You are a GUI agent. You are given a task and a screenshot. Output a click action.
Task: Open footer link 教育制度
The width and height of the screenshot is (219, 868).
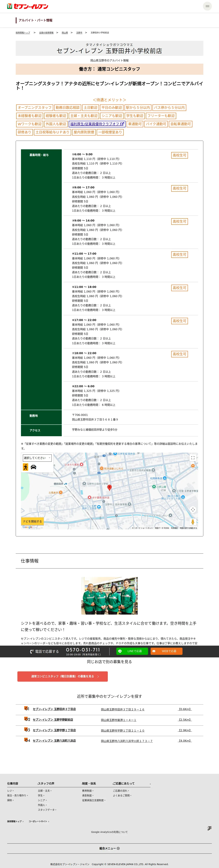tap(88, 791)
